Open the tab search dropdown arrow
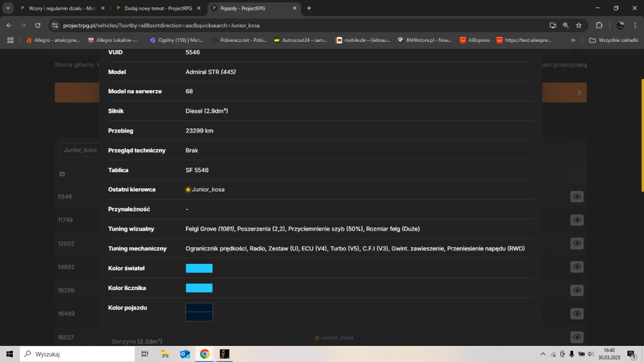 coord(8,8)
